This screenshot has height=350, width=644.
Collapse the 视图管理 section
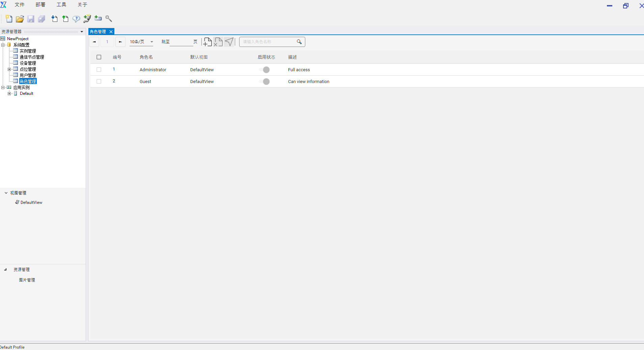pyautogui.click(x=6, y=193)
